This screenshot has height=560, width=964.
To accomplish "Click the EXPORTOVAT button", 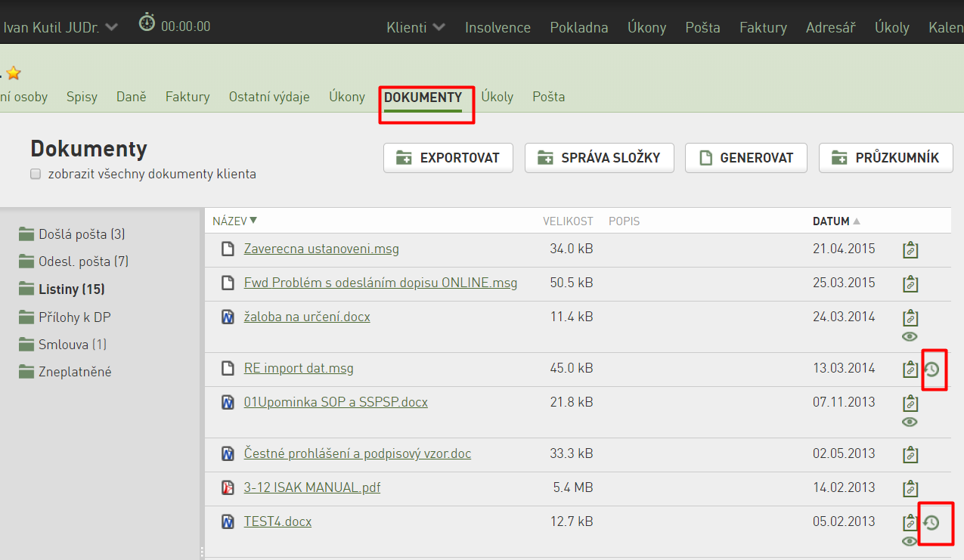I will click(448, 158).
